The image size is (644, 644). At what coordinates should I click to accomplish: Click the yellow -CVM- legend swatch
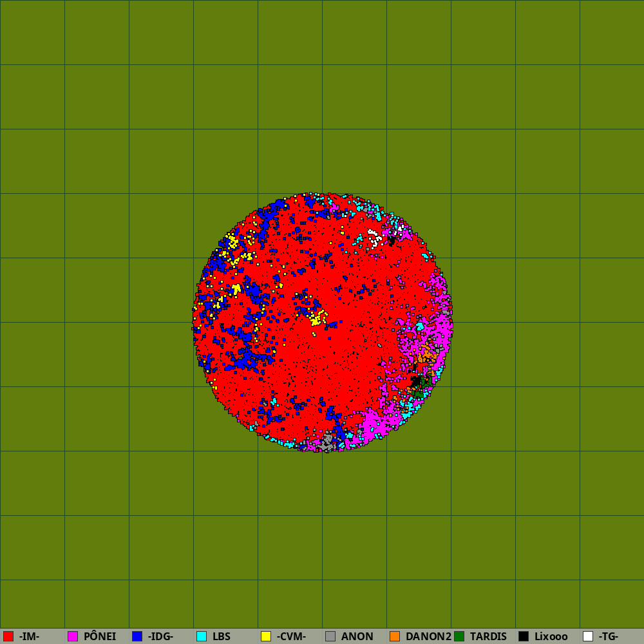click(266, 636)
